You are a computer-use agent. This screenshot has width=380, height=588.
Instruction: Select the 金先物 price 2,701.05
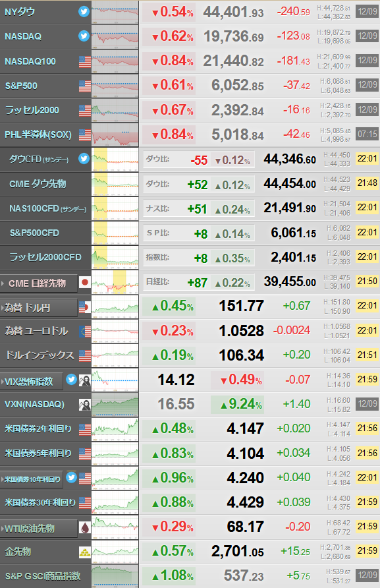click(x=238, y=551)
